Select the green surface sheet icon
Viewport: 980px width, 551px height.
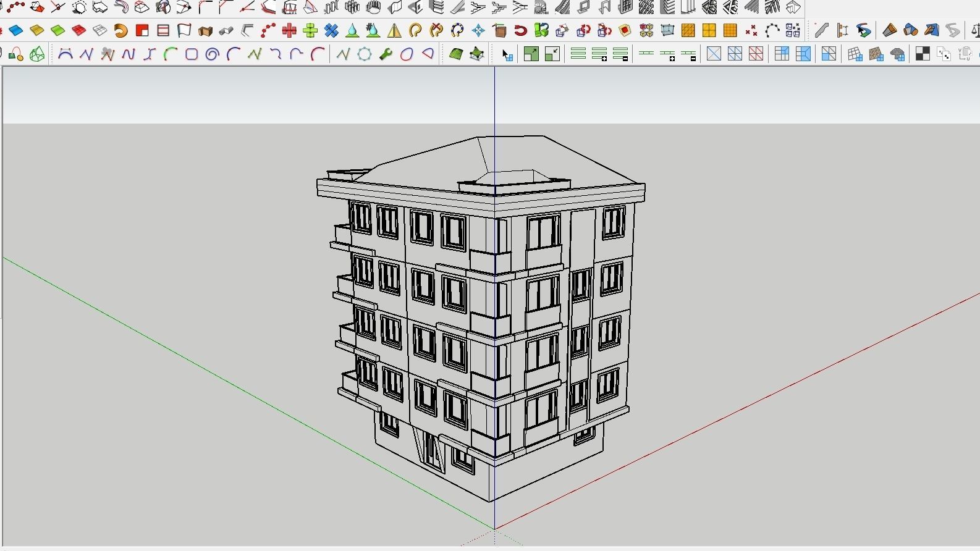pyautogui.click(x=57, y=30)
